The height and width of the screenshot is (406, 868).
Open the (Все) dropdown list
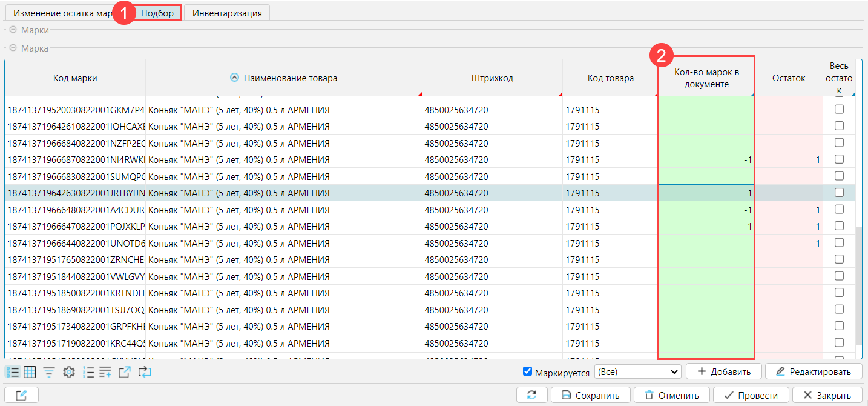(x=638, y=371)
